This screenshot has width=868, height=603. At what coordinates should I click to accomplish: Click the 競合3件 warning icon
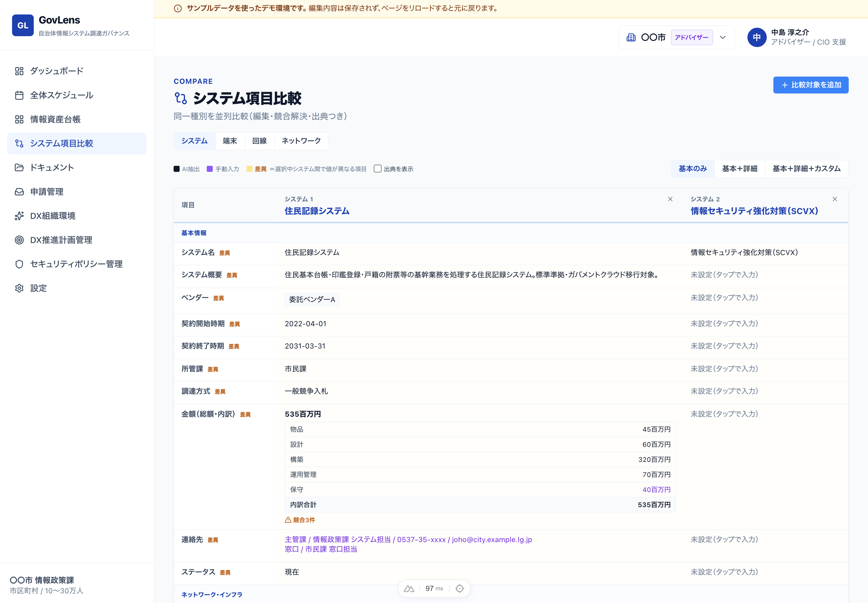[288, 520]
